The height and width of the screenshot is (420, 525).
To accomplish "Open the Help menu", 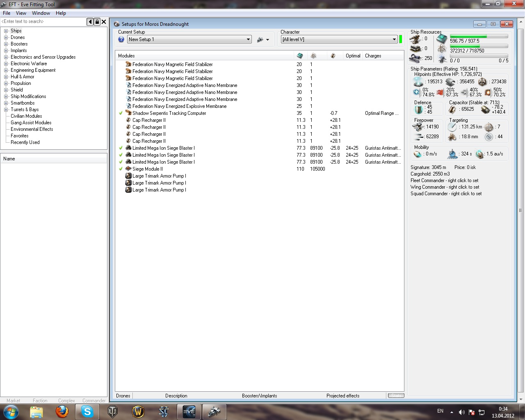I will (x=61, y=13).
